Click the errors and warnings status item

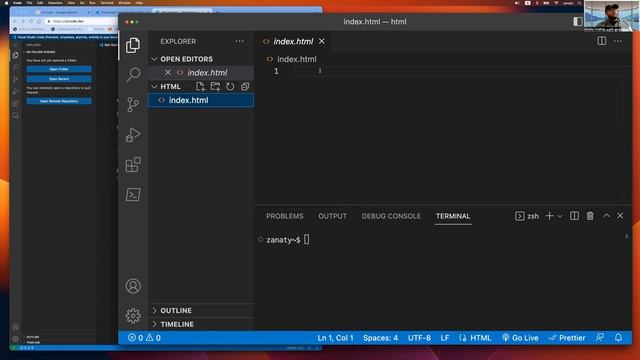[144, 338]
